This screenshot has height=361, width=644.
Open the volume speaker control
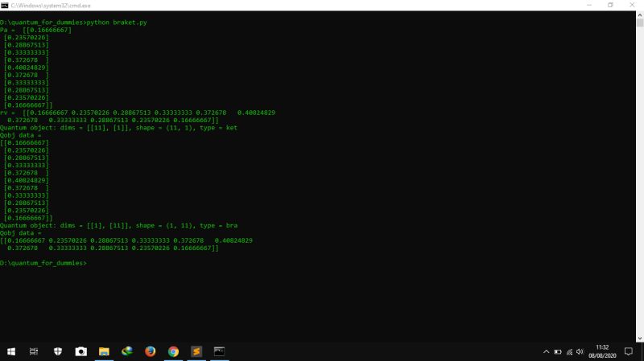point(580,351)
